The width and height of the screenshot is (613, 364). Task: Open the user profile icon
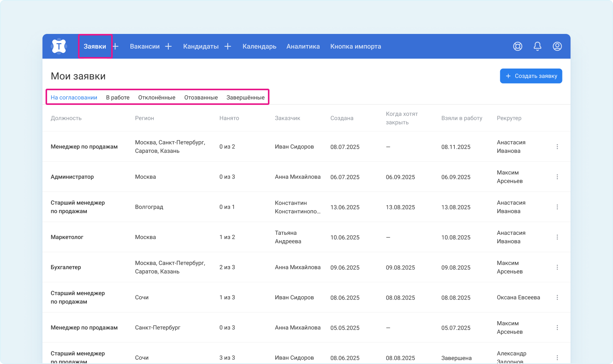click(x=557, y=46)
